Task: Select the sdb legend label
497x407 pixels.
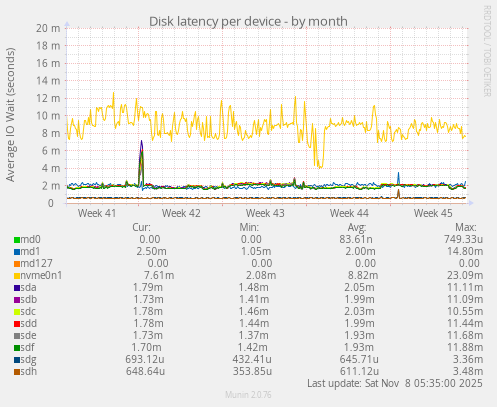Action: pyautogui.click(x=29, y=299)
